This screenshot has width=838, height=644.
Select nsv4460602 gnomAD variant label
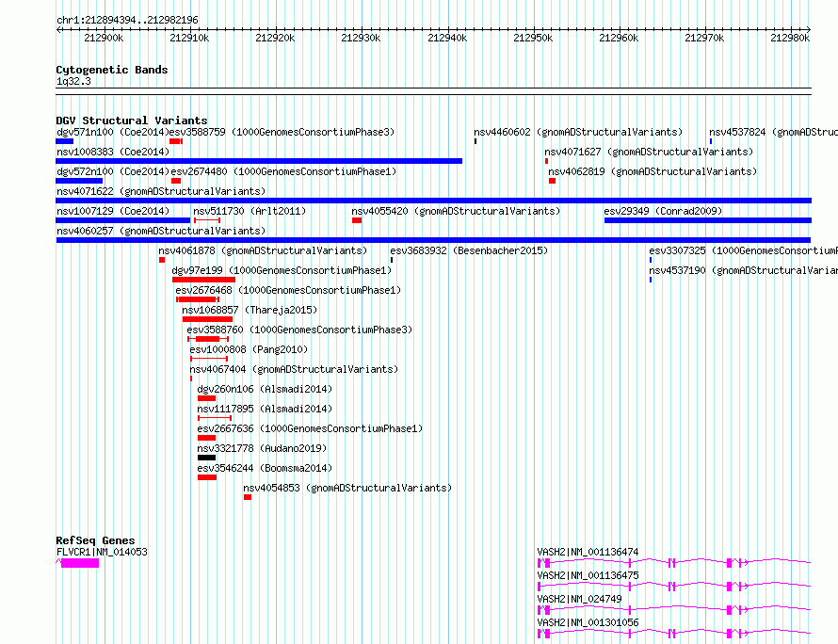[578, 132]
